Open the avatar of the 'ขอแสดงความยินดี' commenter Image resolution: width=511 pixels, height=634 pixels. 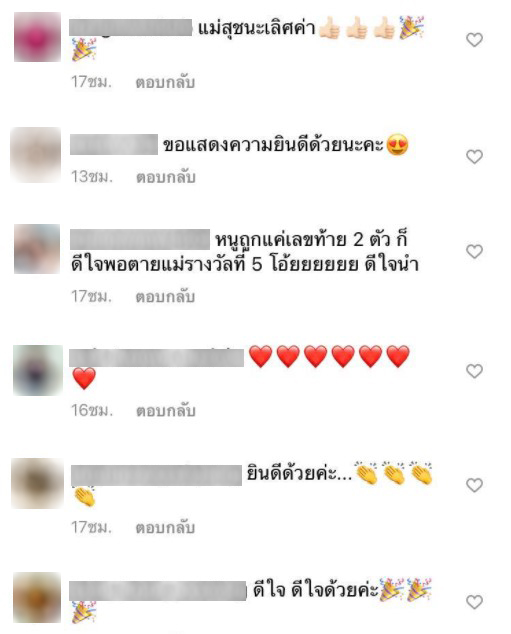[x=36, y=155]
